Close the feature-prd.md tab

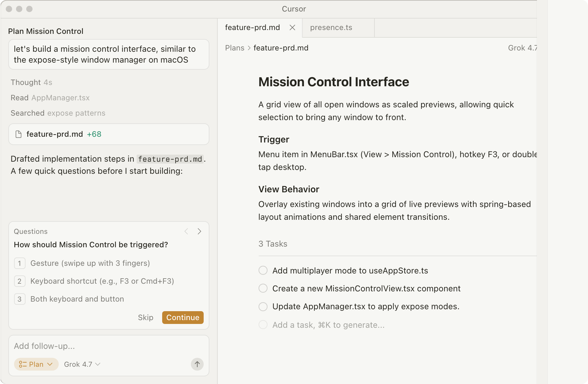pyautogui.click(x=292, y=27)
